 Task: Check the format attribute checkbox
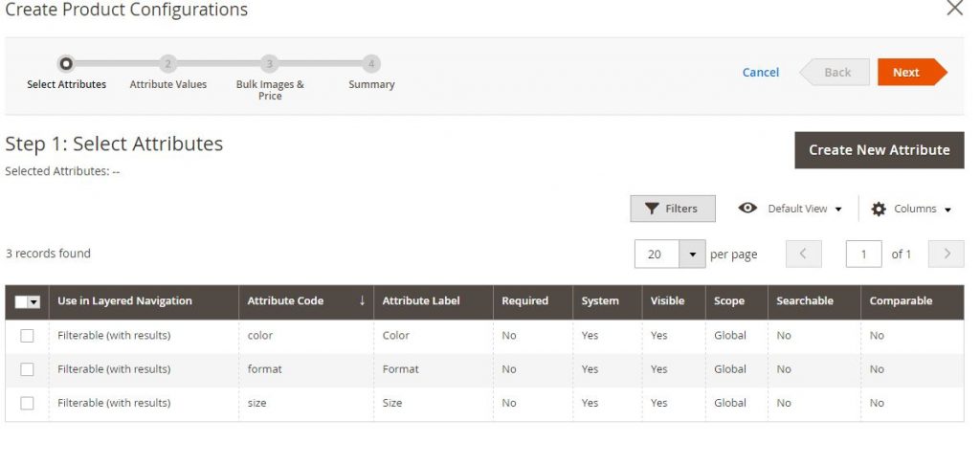(27, 369)
